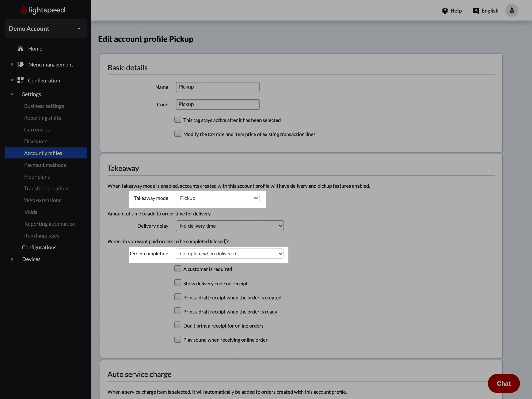Check 'Modify the tax rate' checkbox
This screenshot has width=532, height=399.
point(178,134)
